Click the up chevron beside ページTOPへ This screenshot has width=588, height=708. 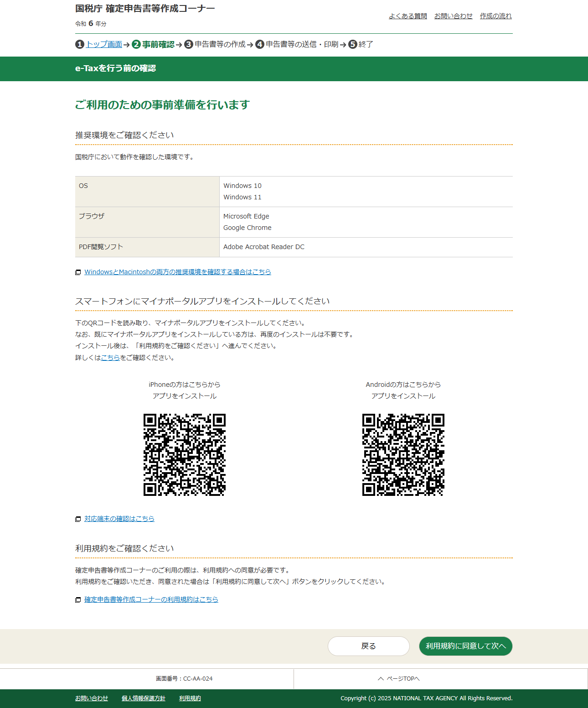point(381,679)
